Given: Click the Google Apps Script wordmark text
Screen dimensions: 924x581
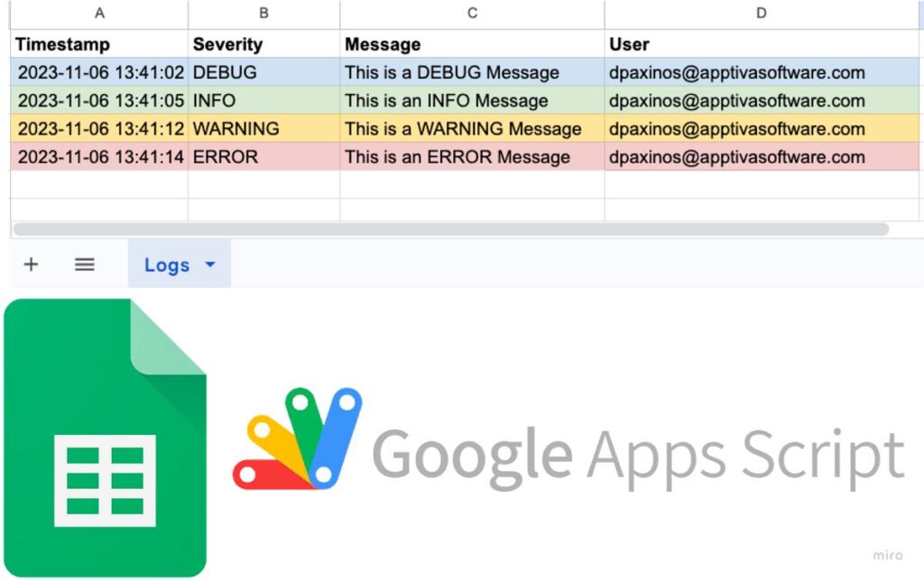Looking at the screenshot, I should pos(638,457).
